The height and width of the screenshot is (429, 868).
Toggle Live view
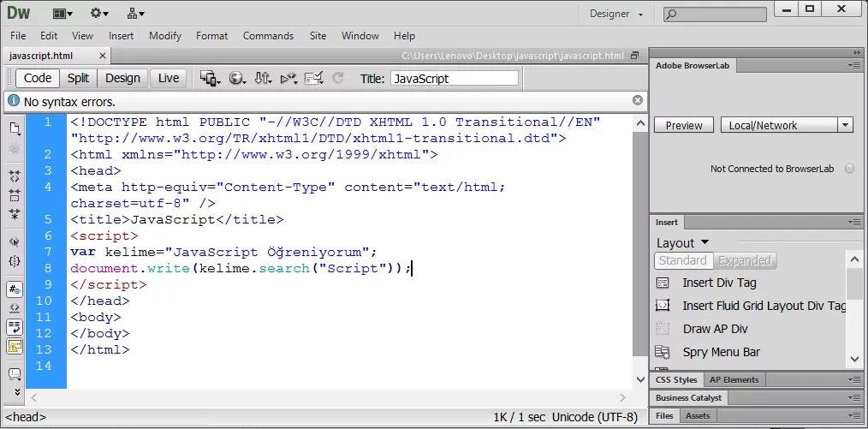tap(169, 79)
